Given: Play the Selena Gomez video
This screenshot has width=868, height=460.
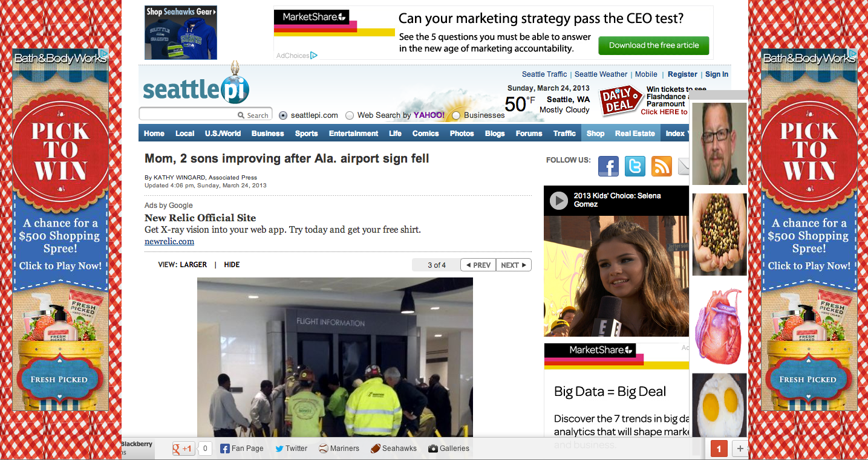Looking at the screenshot, I should tap(559, 200).
